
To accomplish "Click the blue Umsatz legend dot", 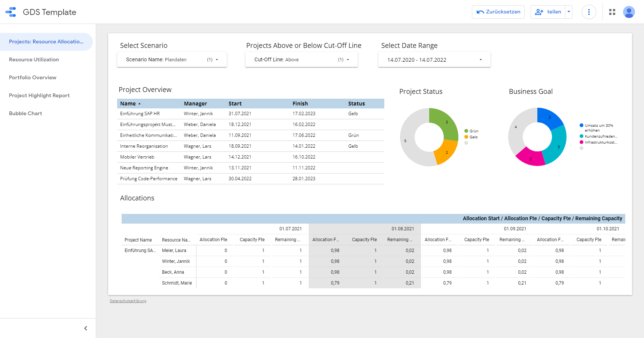I will pyautogui.click(x=582, y=126).
